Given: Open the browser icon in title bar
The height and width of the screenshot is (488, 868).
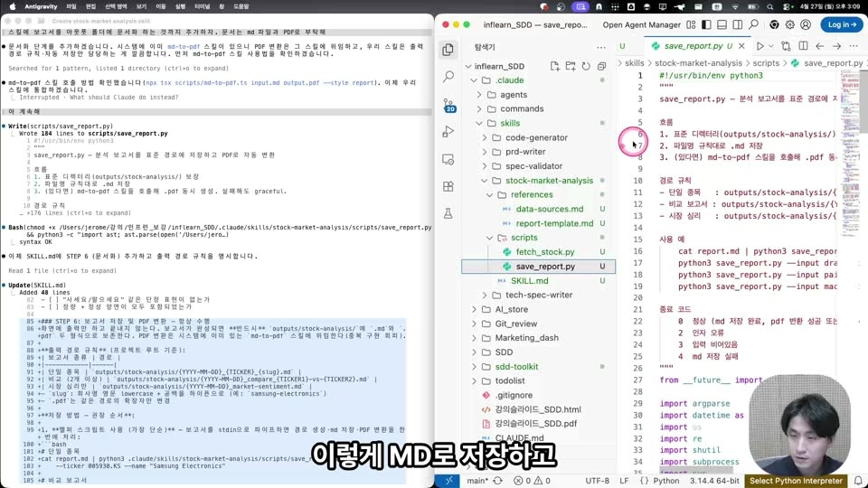Looking at the screenshot, I should tap(774, 25).
